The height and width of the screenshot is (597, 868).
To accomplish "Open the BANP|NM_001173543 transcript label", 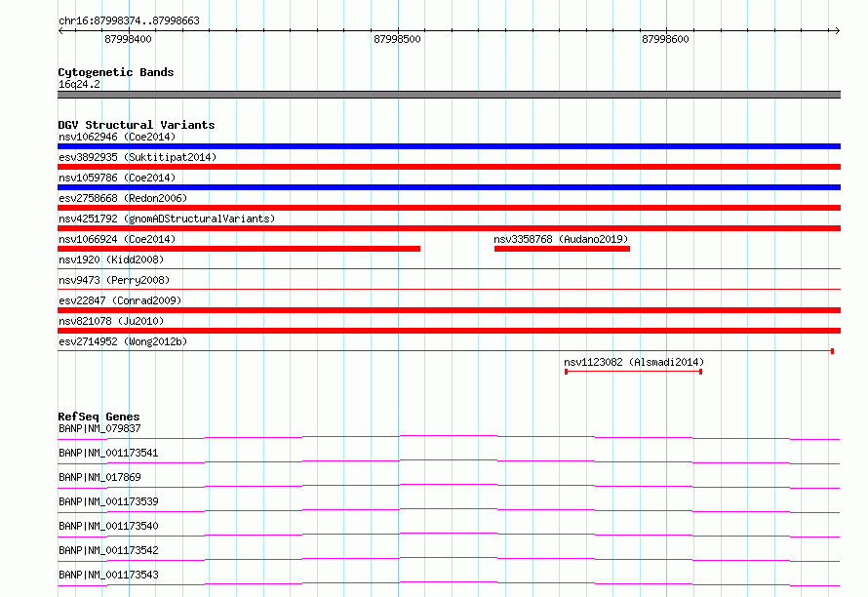I will (108, 575).
